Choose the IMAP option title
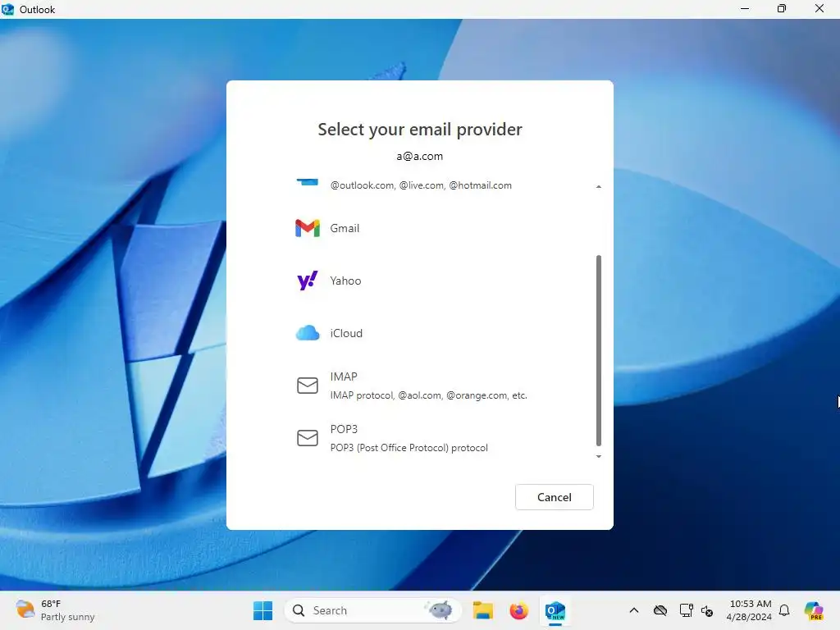The width and height of the screenshot is (840, 630). click(x=344, y=377)
